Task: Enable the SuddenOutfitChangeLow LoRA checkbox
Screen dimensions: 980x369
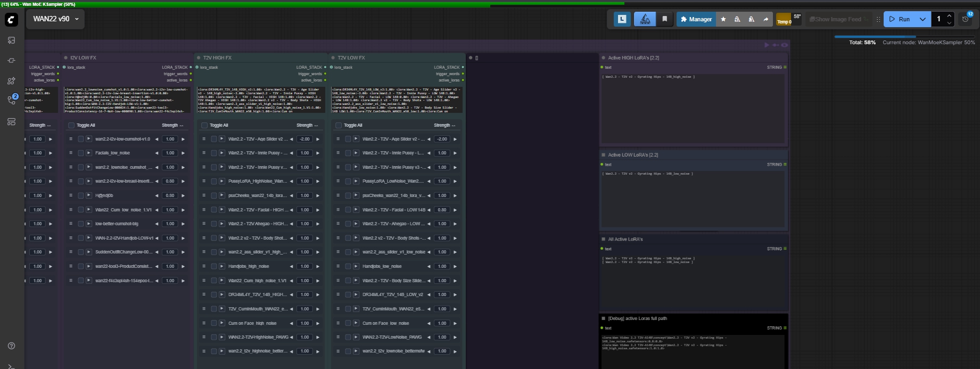Action: click(81, 252)
